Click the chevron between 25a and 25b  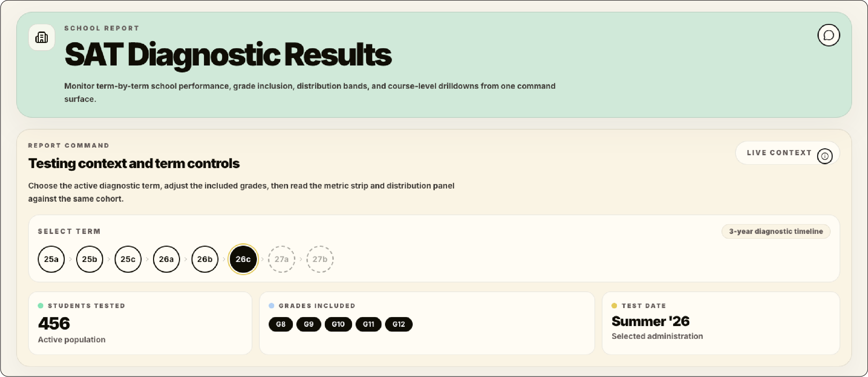click(x=70, y=259)
